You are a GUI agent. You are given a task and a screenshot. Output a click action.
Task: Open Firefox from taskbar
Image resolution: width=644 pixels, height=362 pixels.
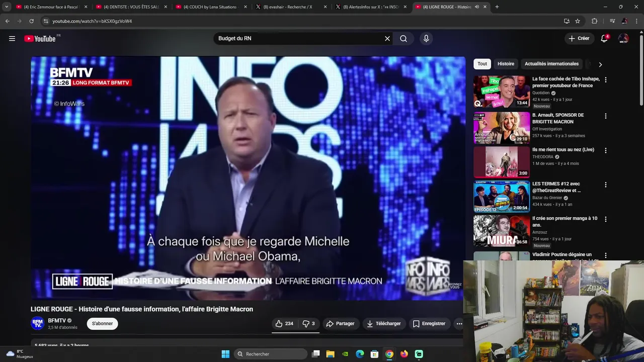coord(404,354)
